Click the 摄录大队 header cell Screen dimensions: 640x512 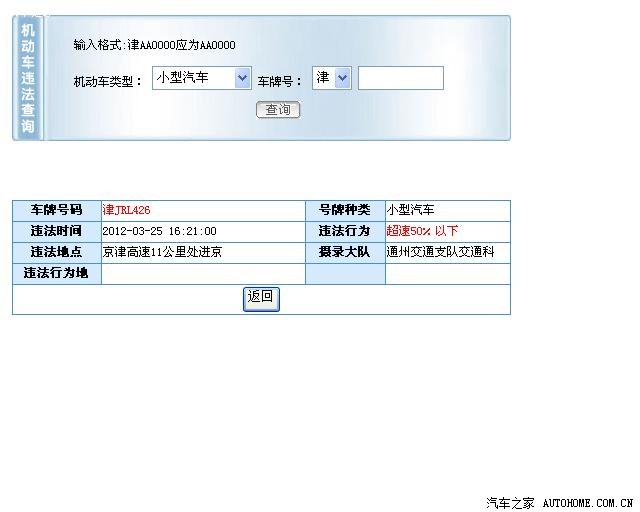point(345,253)
